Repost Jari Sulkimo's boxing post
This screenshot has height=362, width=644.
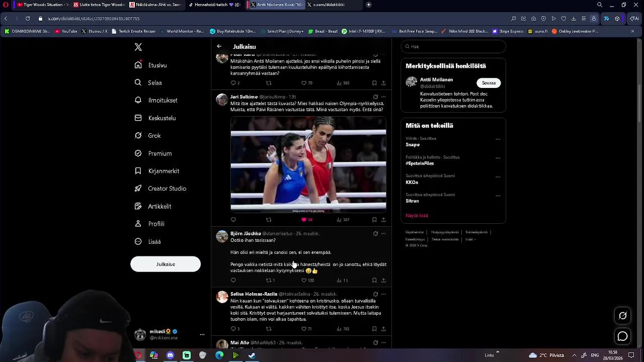[x=269, y=220]
